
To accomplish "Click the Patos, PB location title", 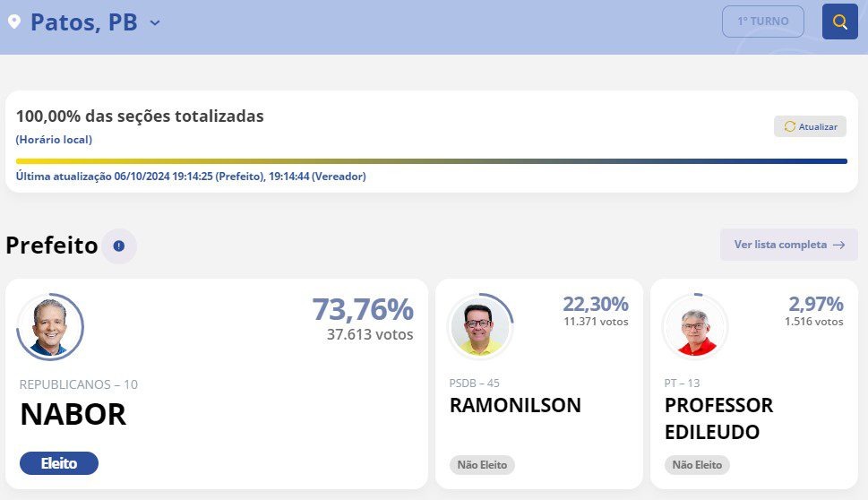I will [x=83, y=22].
